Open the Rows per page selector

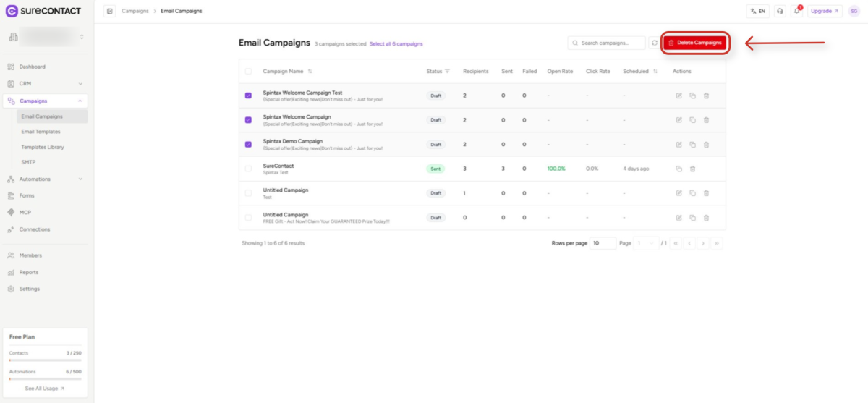[603, 243]
